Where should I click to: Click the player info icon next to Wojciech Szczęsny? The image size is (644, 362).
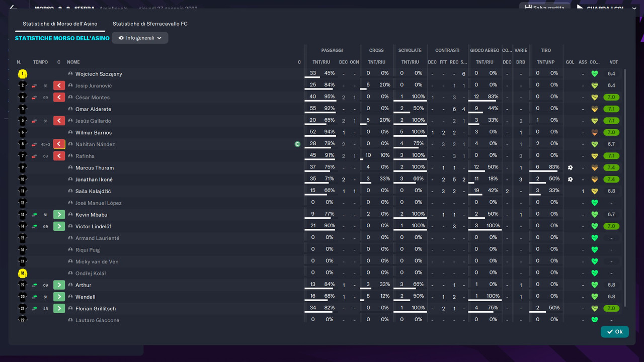click(70, 74)
